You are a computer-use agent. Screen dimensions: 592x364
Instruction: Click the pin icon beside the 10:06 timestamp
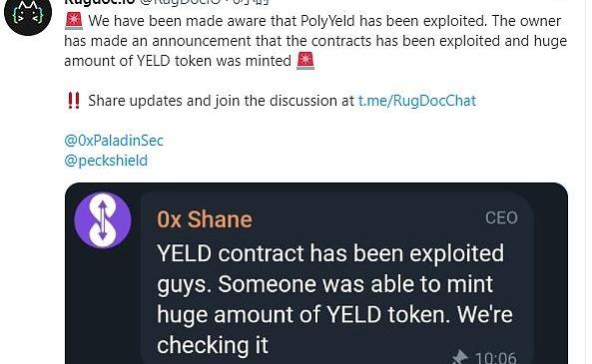tap(460, 357)
